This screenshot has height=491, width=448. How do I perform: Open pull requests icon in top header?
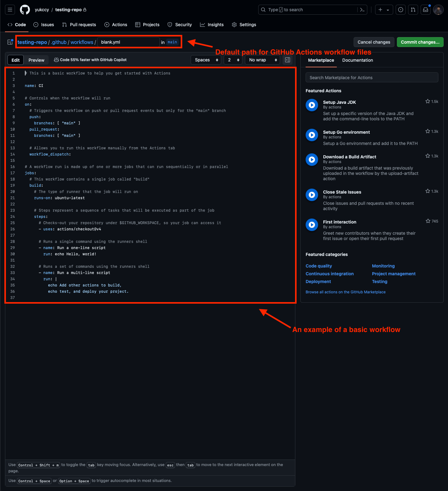[413, 10]
